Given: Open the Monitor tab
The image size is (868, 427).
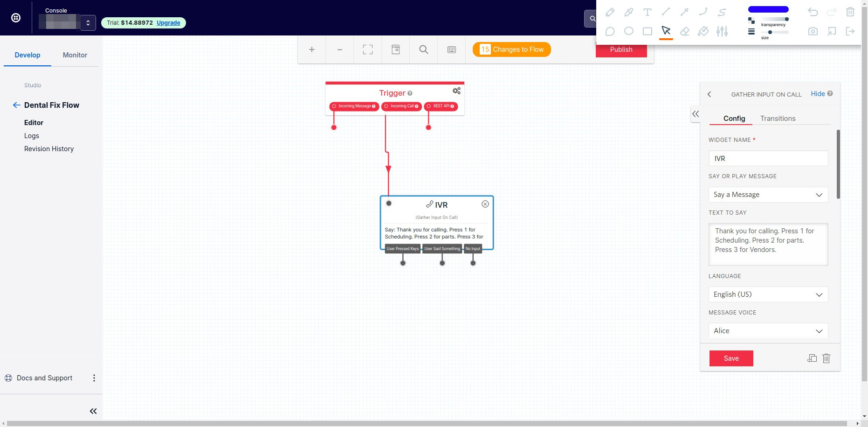Looking at the screenshot, I should point(75,55).
